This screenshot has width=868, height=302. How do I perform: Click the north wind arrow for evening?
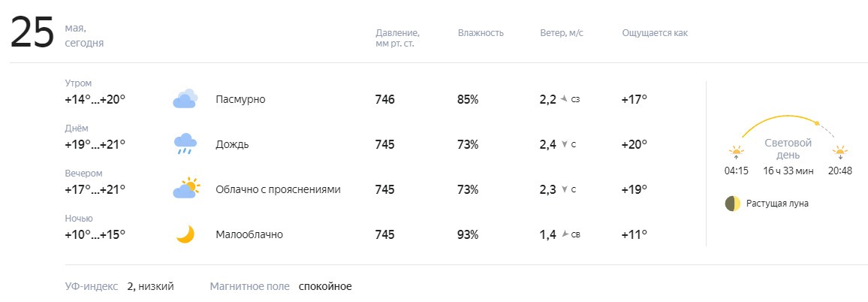click(x=564, y=189)
